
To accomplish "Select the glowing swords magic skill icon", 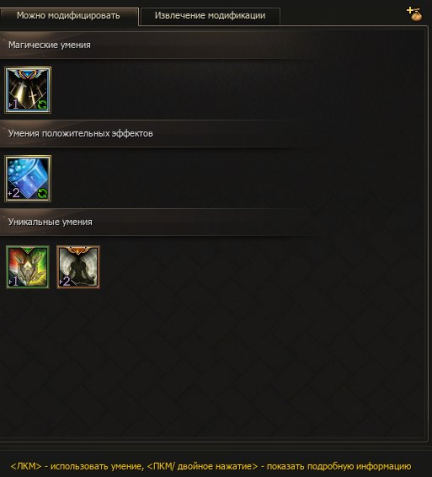I will [28, 90].
